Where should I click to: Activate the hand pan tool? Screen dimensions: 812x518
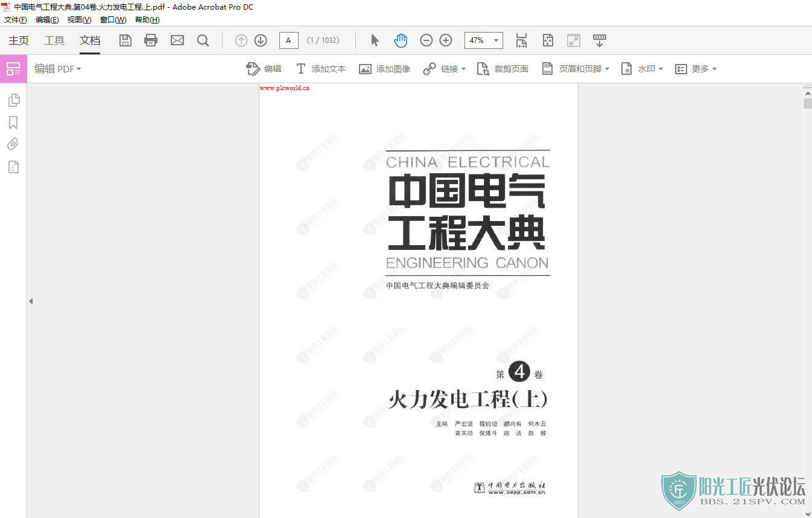click(x=401, y=40)
